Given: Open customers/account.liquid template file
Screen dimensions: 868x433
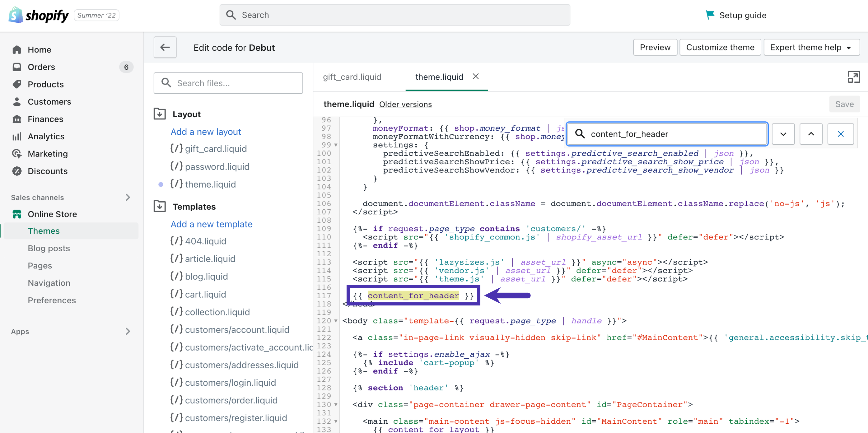Looking at the screenshot, I should 237,329.
